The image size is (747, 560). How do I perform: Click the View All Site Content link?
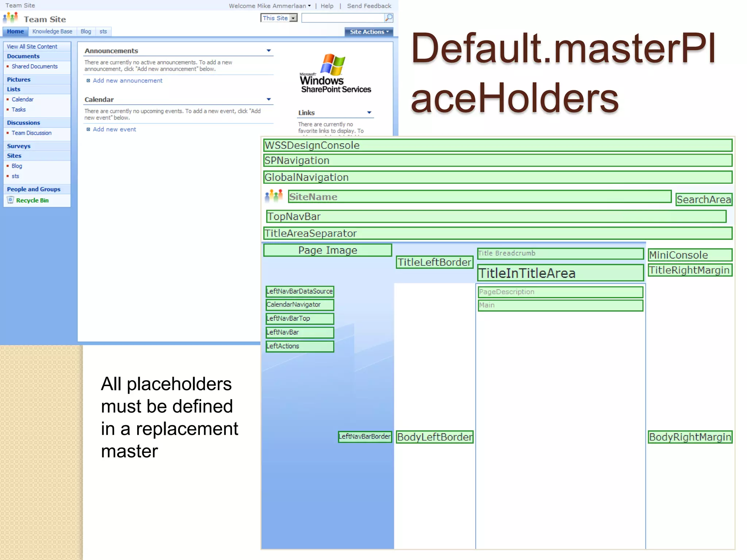tap(32, 47)
